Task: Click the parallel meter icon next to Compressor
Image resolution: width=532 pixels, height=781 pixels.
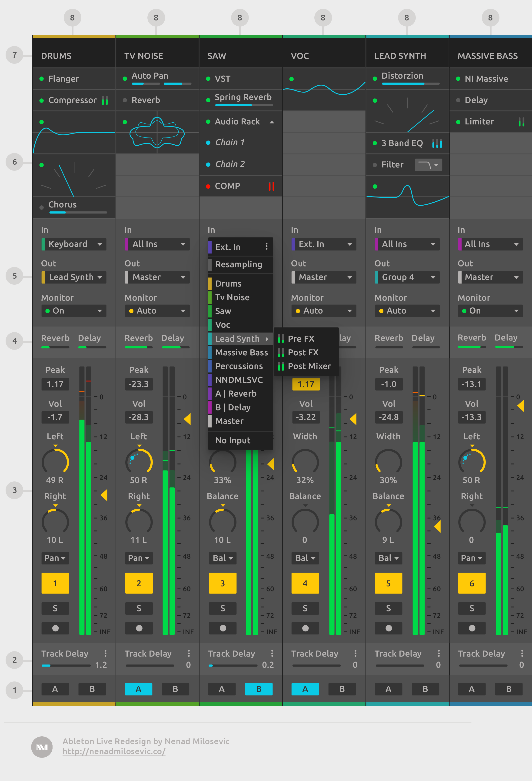Action: coord(105,100)
